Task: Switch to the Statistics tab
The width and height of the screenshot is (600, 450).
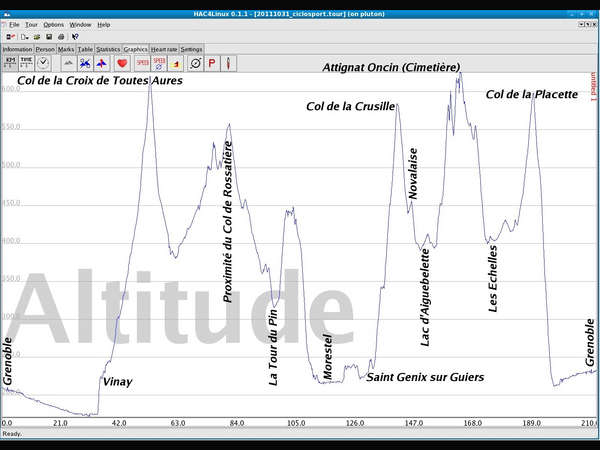Action: pos(108,49)
